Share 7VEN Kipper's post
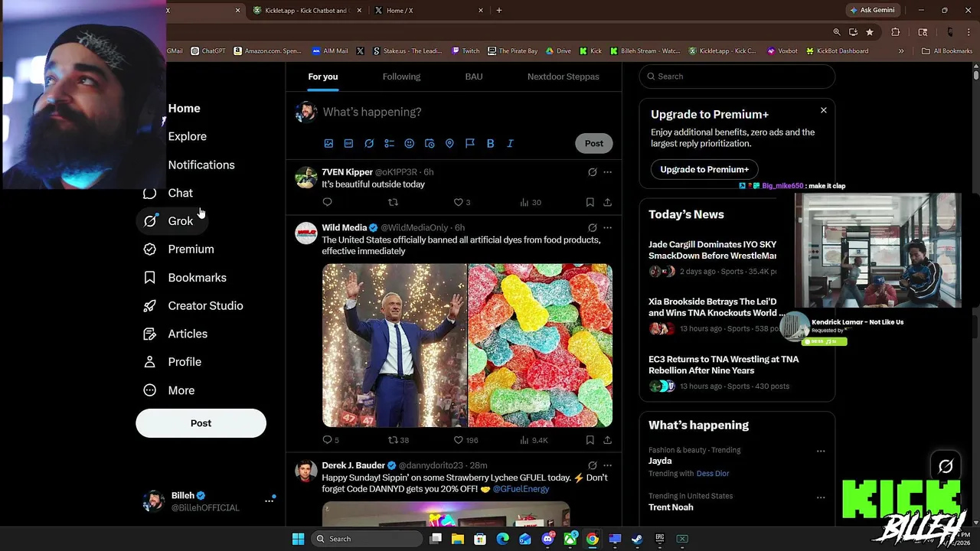The height and width of the screenshot is (551, 980). pos(607,202)
